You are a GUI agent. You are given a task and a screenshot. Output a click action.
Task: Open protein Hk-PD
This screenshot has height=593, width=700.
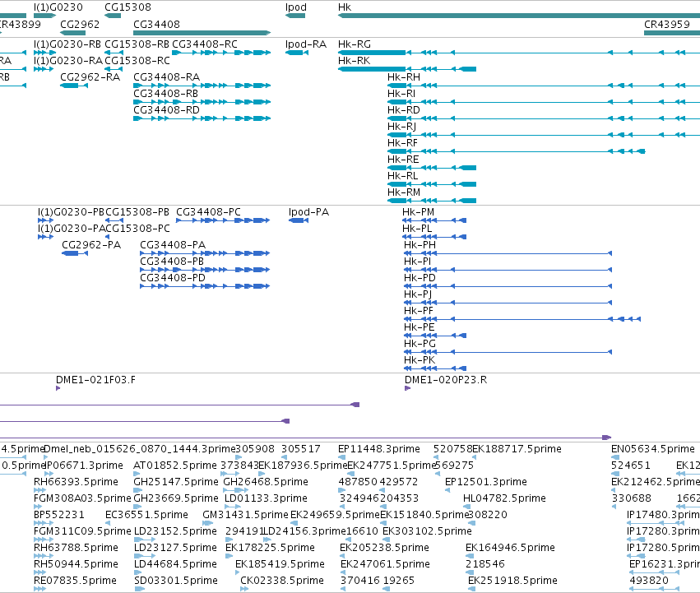pyautogui.click(x=420, y=278)
